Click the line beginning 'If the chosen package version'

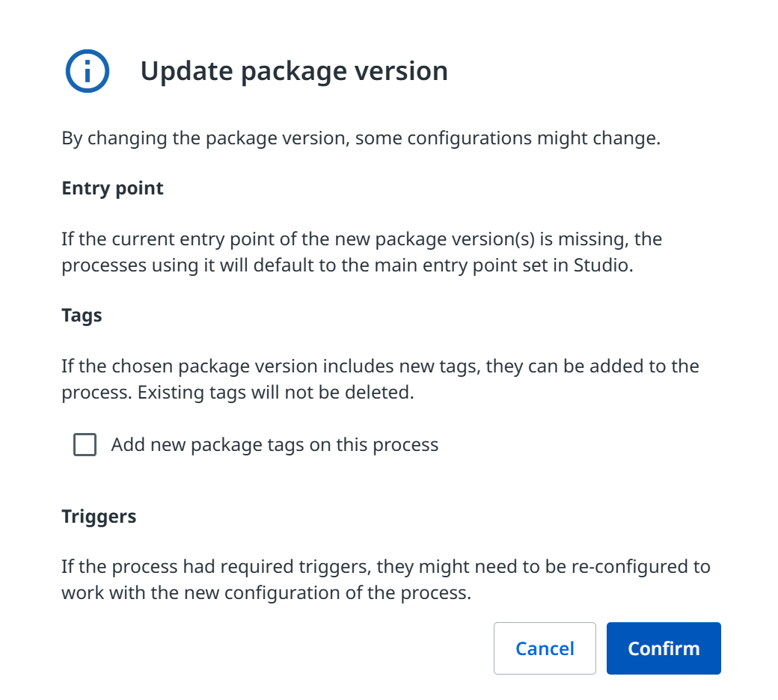pyautogui.click(x=380, y=366)
